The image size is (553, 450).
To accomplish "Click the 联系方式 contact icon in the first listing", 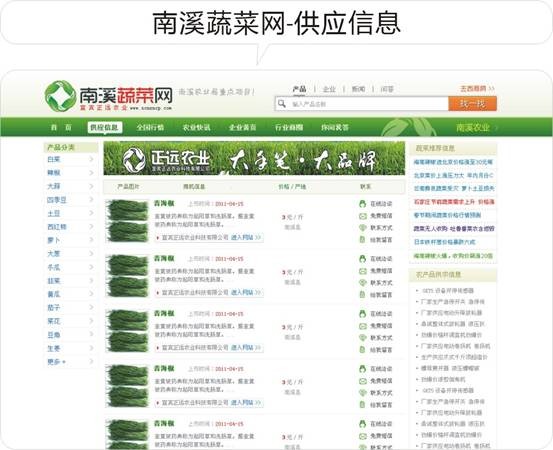I will point(363,228).
